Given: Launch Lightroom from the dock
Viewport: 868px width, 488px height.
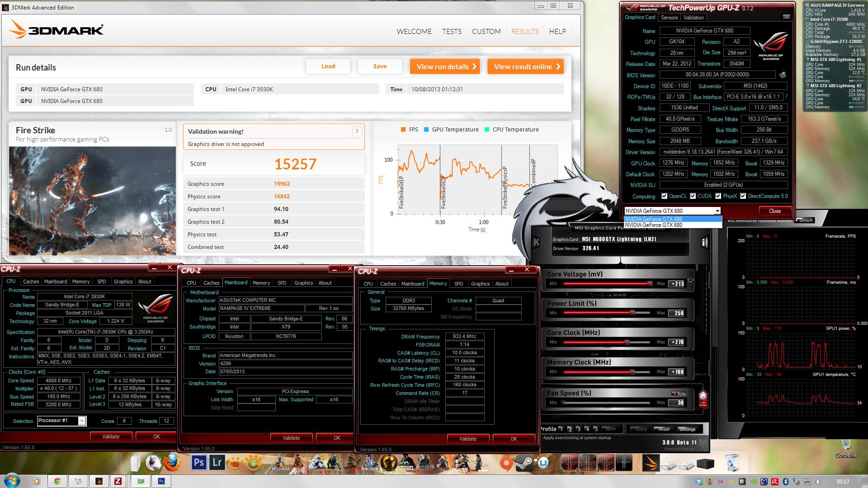Looking at the screenshot, I should coord(217,462).
